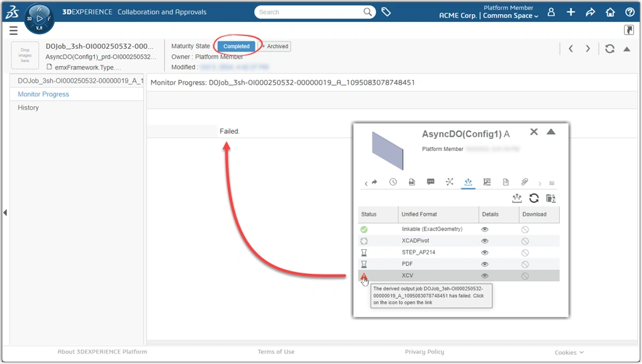Open the 3DEXPERIENCE compass
Image resolution: width=642 pixels, height=364 pixels.
39,19
